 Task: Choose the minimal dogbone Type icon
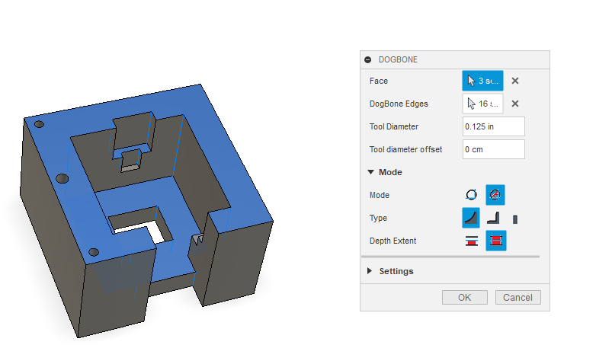493,218
